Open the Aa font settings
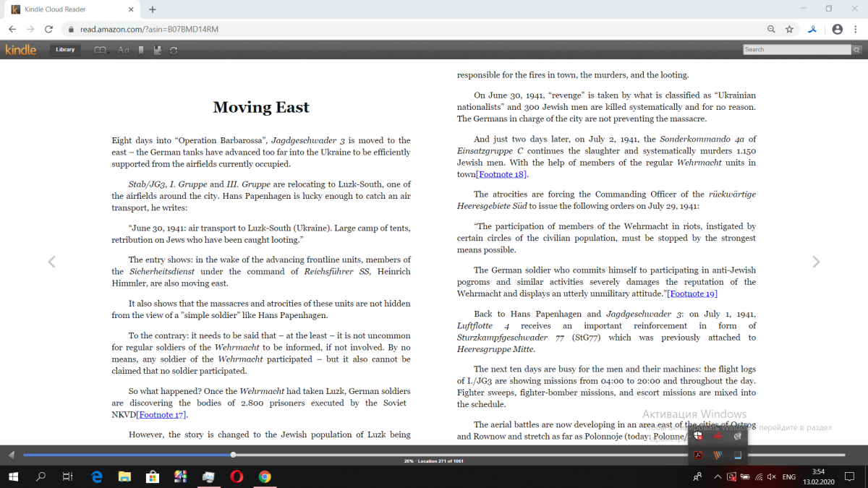This screenshot has height=488, width=868. (124, 50)
